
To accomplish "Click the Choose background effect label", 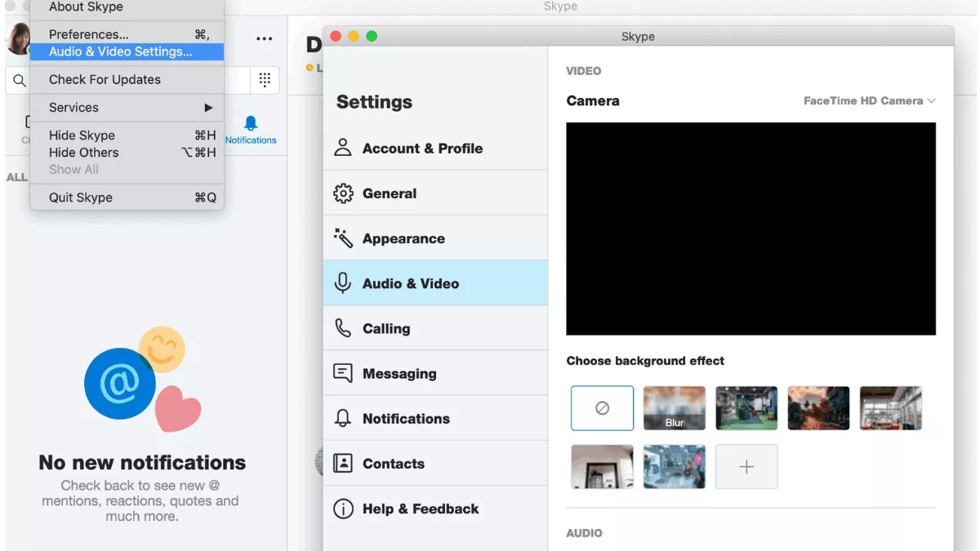I will coord(645,361).
